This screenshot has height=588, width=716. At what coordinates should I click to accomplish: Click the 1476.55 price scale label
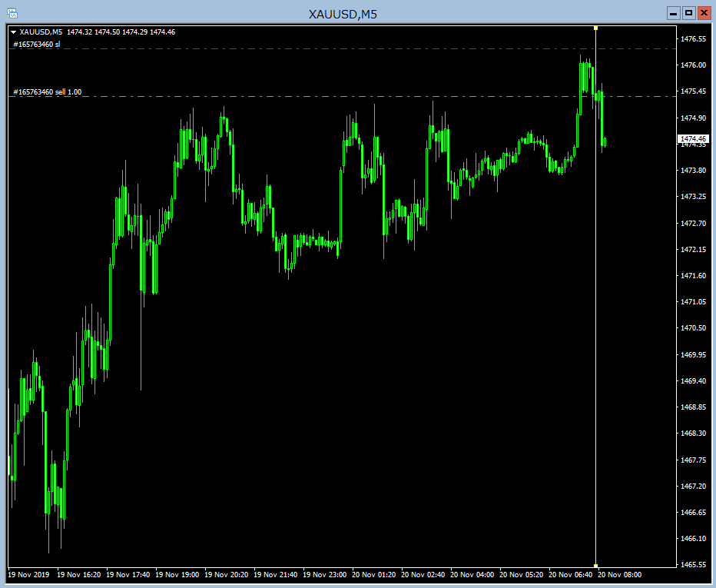[693, 39]
